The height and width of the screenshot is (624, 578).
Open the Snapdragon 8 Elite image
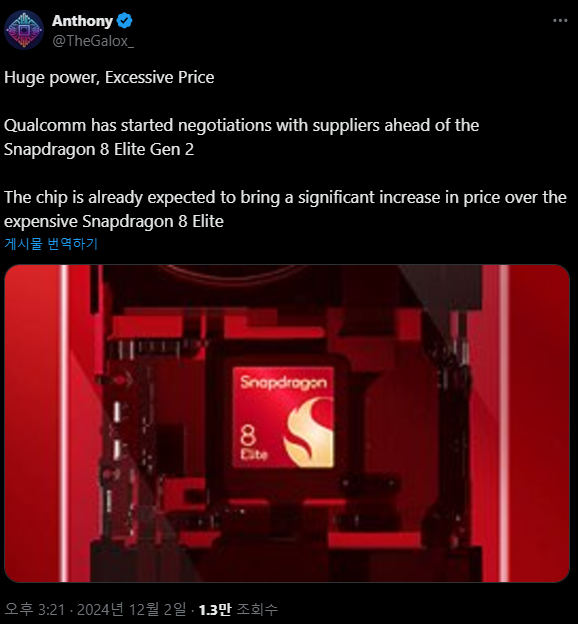click(x=287, y=423)
